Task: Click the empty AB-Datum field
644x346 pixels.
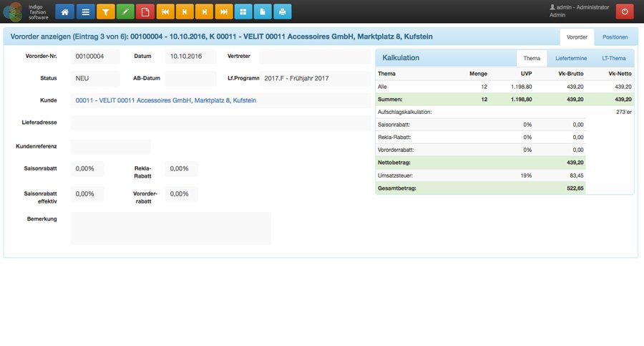Action: click(x=190, y=78)
